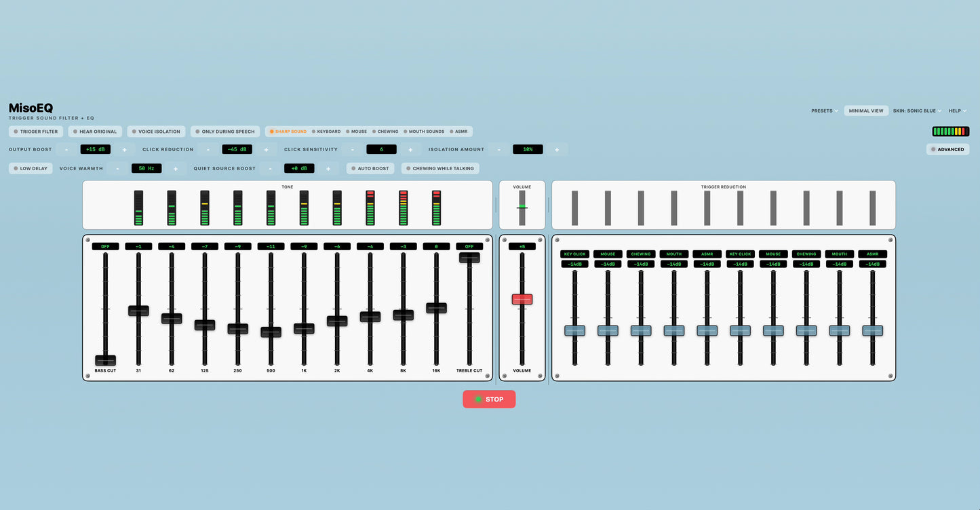Click the Treble Cut fader handle
Viewport: 980px width, 510px height.
pos(469,258)
